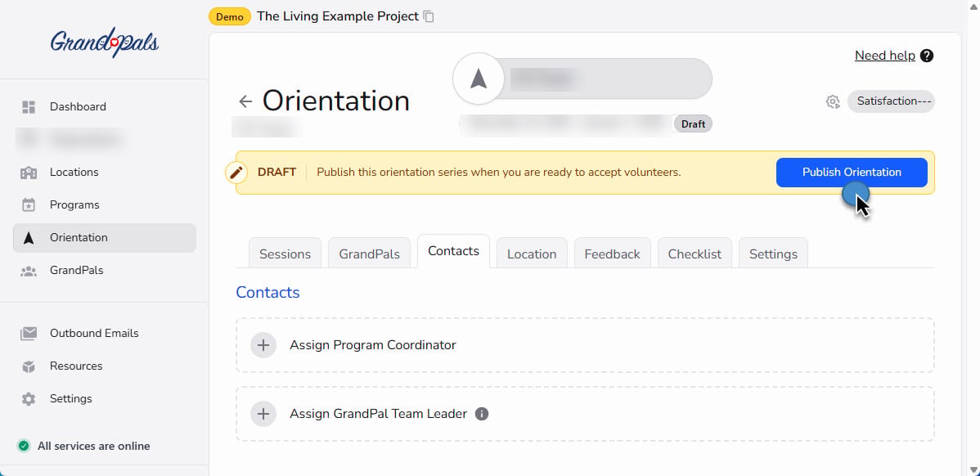Switch to the GrandPals tab
The image size is (980, 476).
(370, 254)
